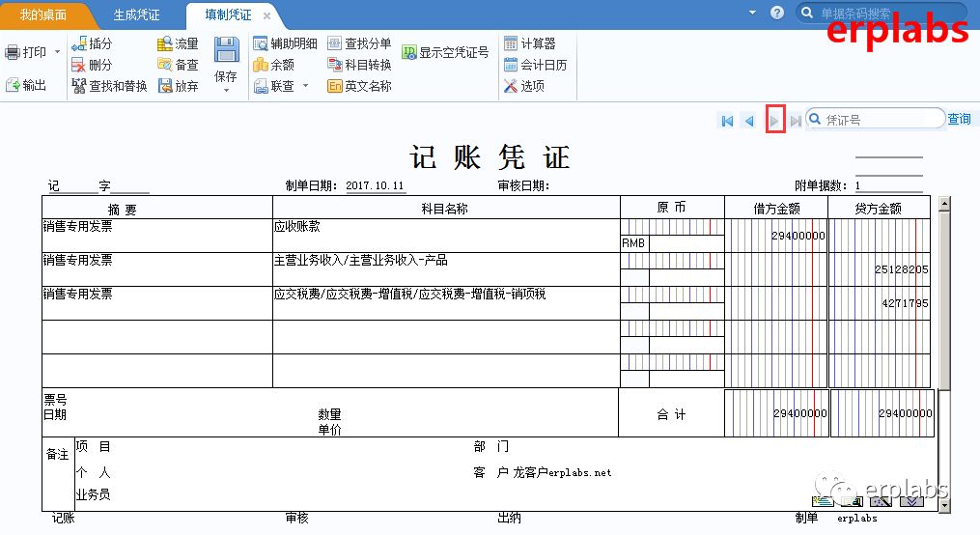980x535 pixels.
Task: Click the RMB currency cell
Action: pyautogui.click(x=633, y=243)
